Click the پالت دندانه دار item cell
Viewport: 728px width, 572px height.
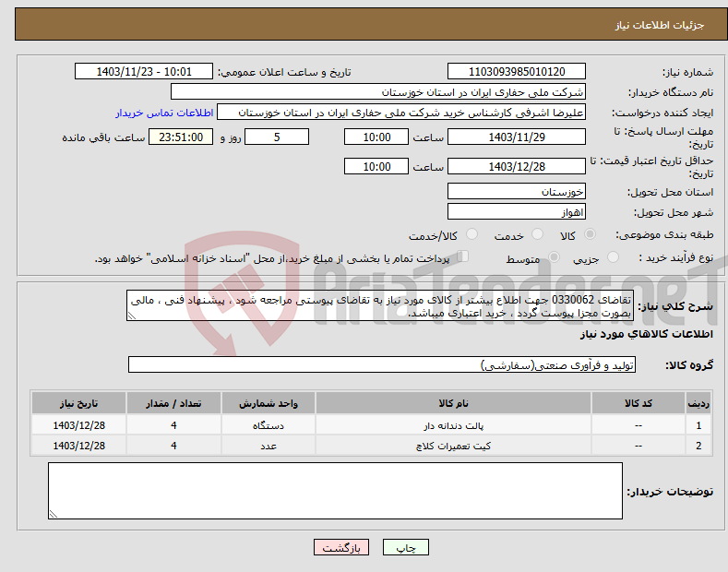coord(453,425)
